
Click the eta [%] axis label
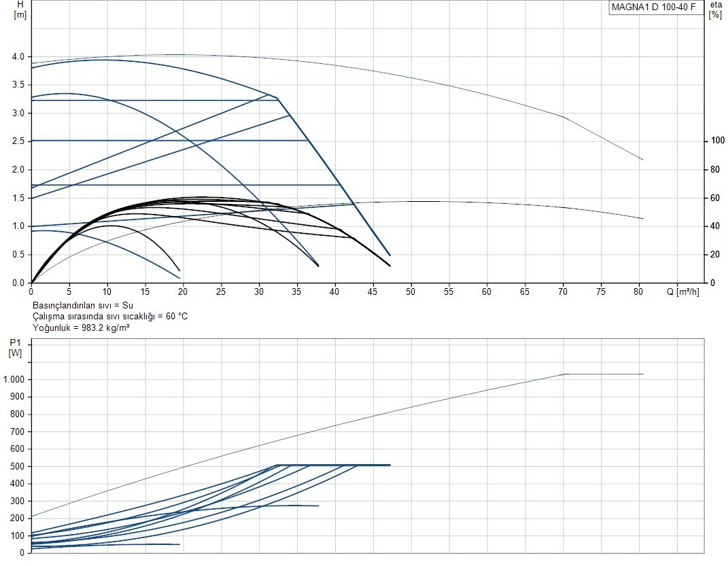tap(716, 10)
